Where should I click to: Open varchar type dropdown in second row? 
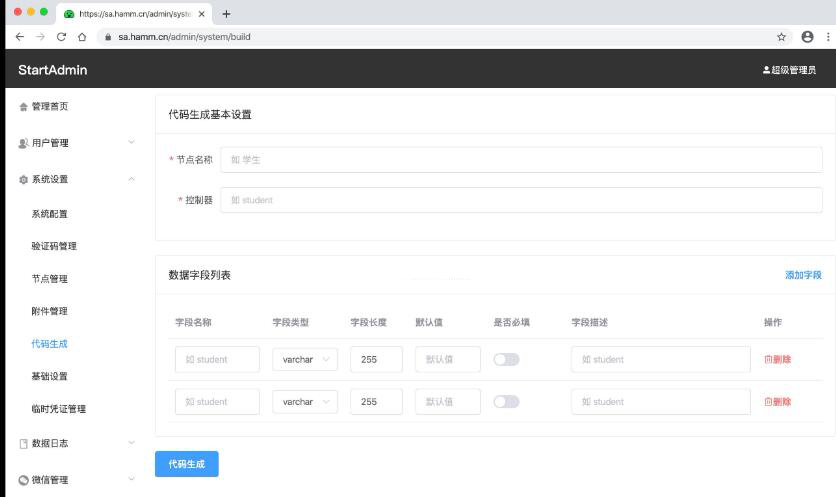(305, 402)
